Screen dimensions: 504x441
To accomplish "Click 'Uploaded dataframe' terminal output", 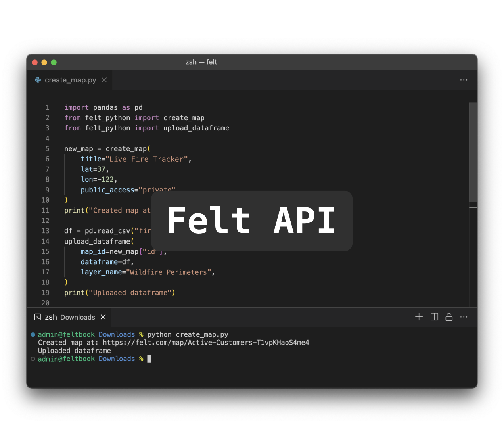I will (75, 351).
